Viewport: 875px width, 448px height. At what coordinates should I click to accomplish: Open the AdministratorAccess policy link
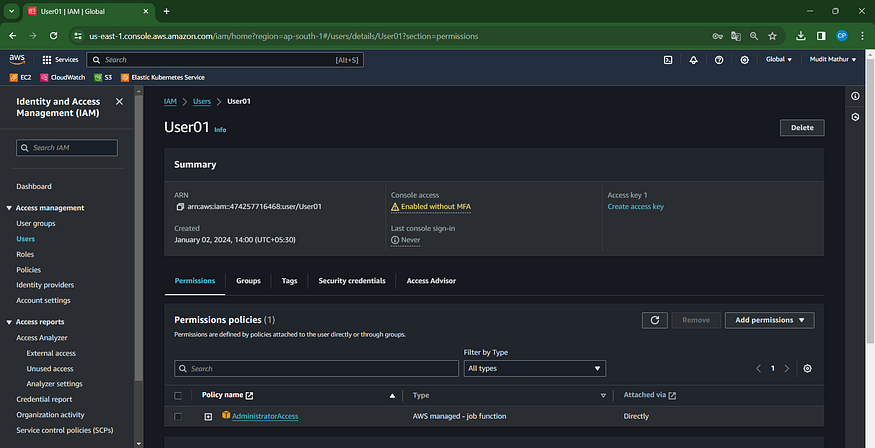pyautogui.click(x=265, y=416)
